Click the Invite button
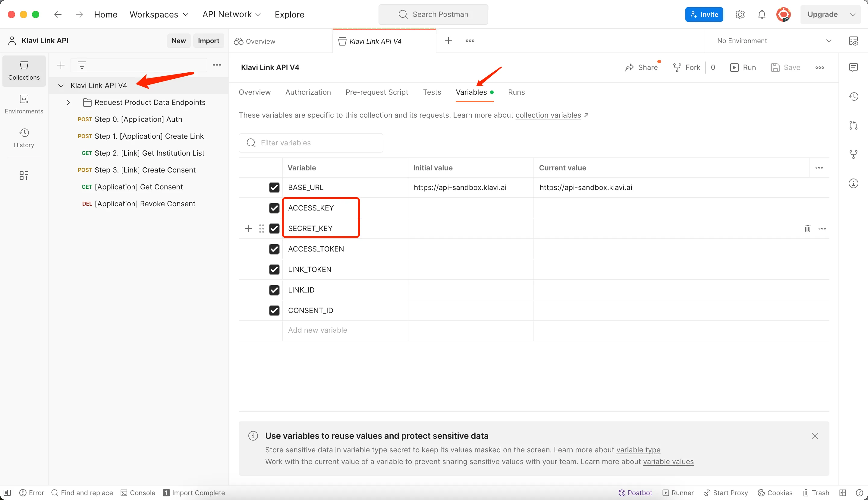Screen dimensions: 868x500 click(x=704, y=14)
